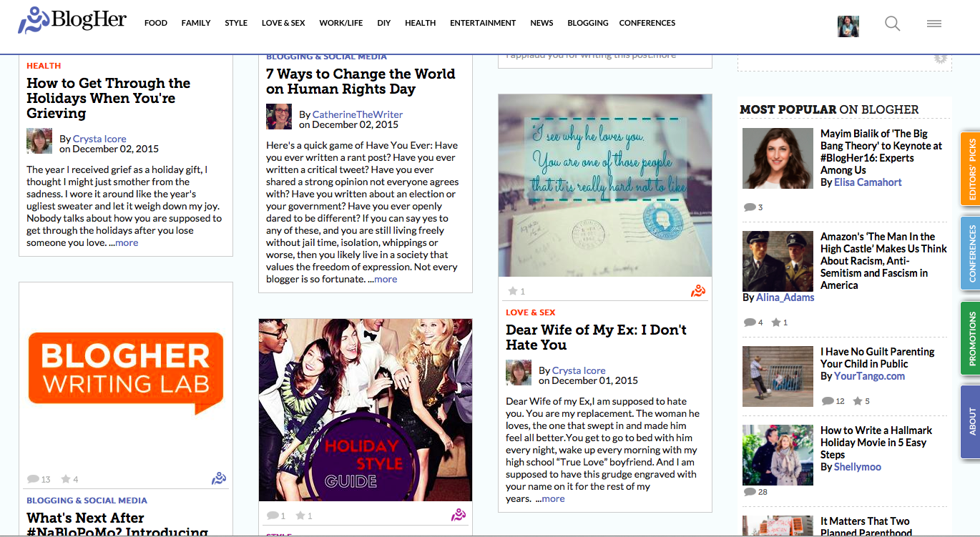Viewport: 980px width, 537px height.
Task: Click the orange BlogHer share icon on envelope card
Action: pyautogui.click(x=698, y=290)
